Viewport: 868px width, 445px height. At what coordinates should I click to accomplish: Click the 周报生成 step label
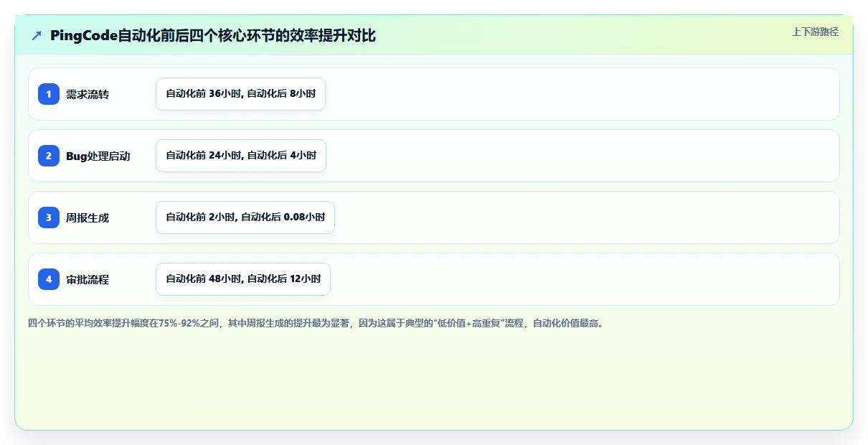[x=88, y=217]
